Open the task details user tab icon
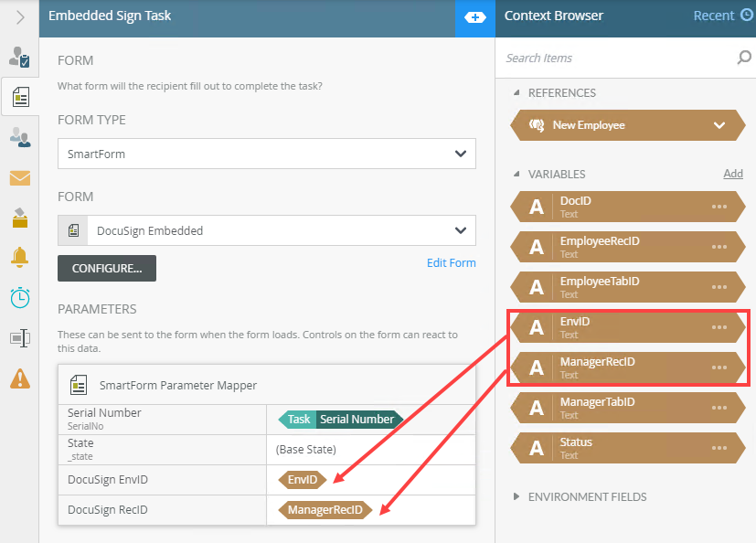The width and height of the screenshot is (756, 543). (x=19, y=58)
